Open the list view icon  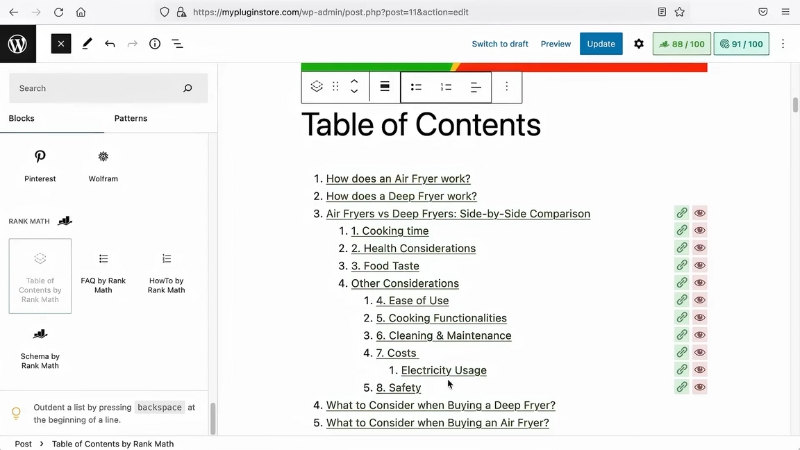tap(177, 44)
